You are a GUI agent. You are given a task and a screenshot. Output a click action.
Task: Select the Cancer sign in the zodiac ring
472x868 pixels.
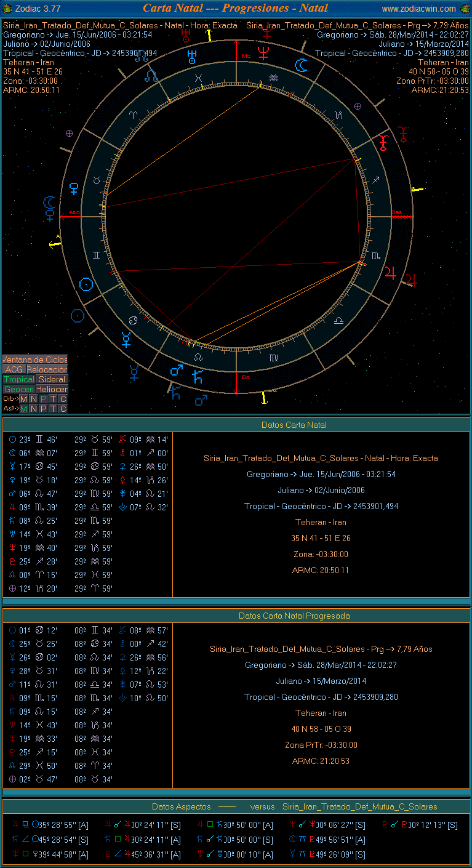pyautogui.click(x=133, y=320)
